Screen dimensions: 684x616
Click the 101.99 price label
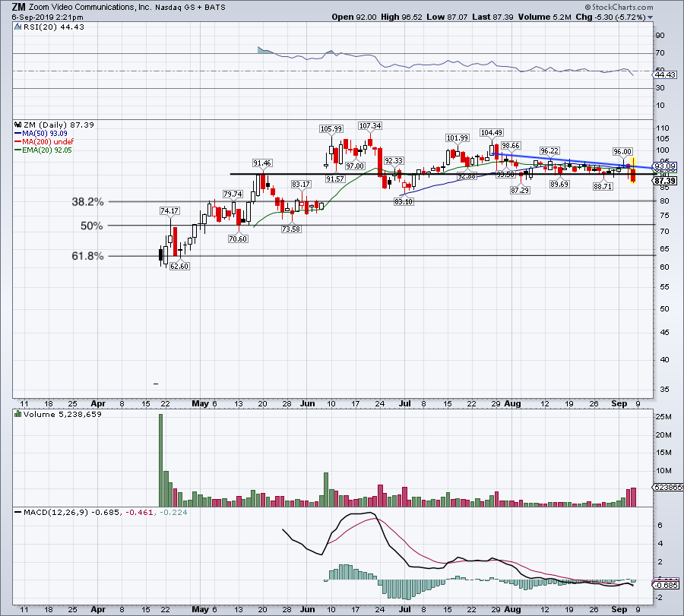click(458, 137)
